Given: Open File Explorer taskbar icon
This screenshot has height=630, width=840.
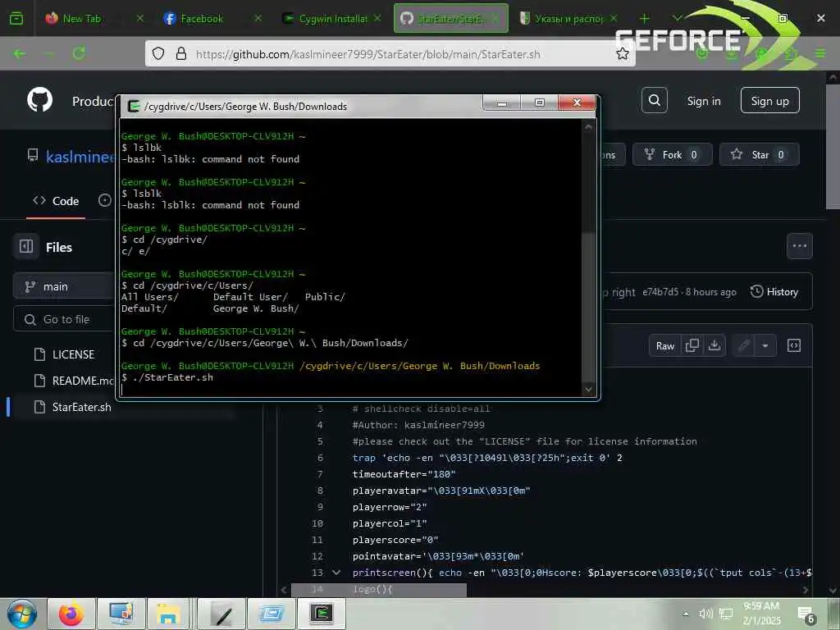Looking at the screenshot, I should pos(167,614).
